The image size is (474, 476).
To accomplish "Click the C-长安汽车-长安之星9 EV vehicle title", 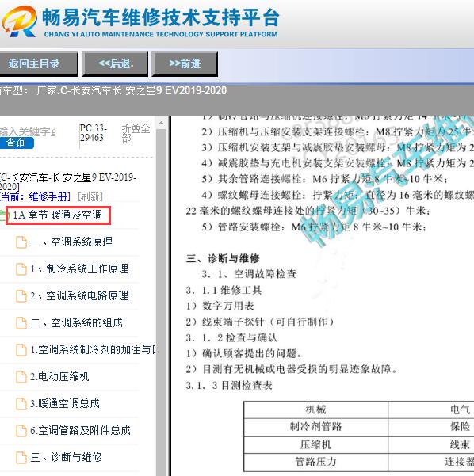I will pyautogui.click(x=67, y=181).
